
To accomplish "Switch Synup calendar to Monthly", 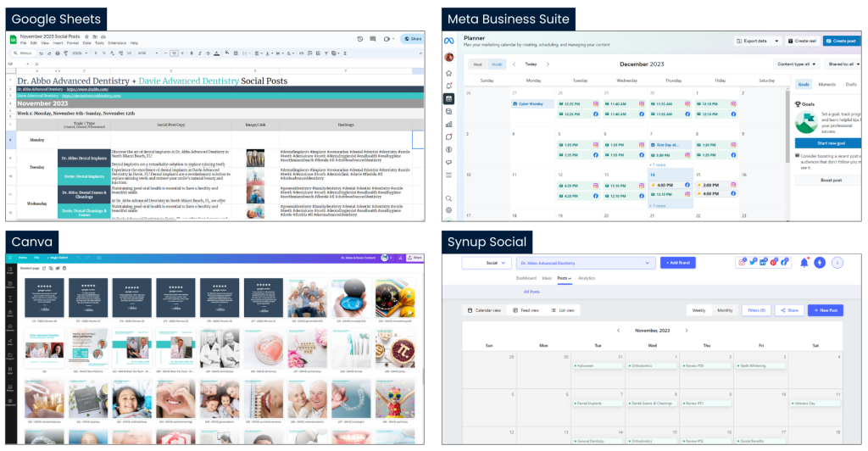I will pos(725,310).
